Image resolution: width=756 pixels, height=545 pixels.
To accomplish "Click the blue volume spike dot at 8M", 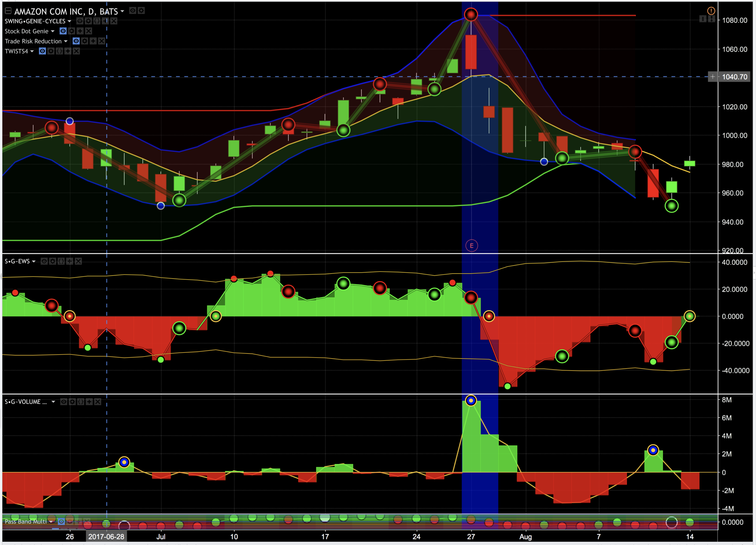I will (x=471, y=400).
